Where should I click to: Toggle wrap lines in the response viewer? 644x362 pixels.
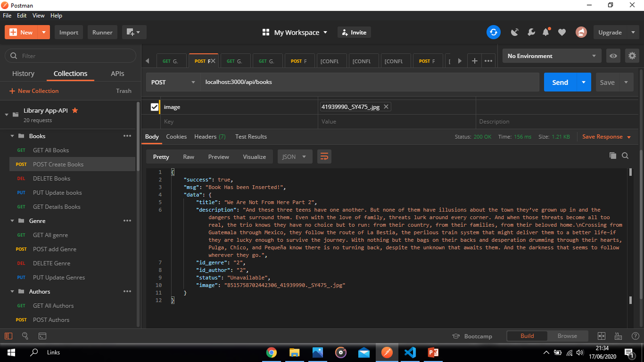tap(324, 156)
